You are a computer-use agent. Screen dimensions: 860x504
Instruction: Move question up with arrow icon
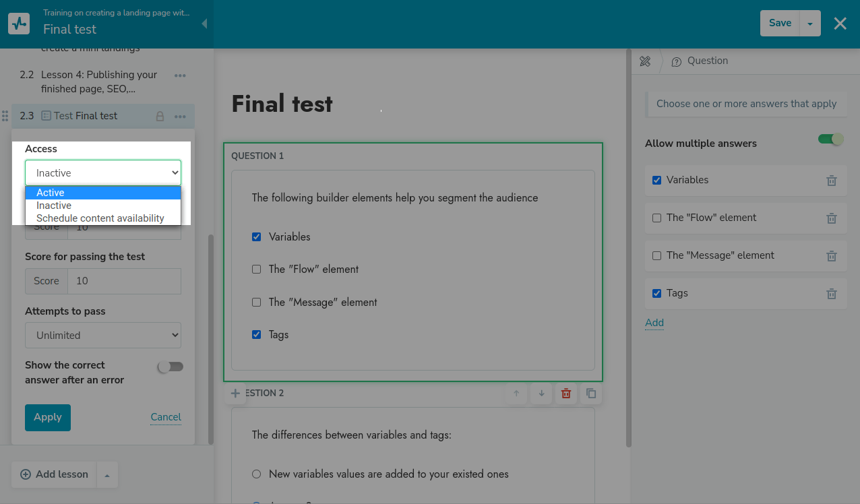516,393
